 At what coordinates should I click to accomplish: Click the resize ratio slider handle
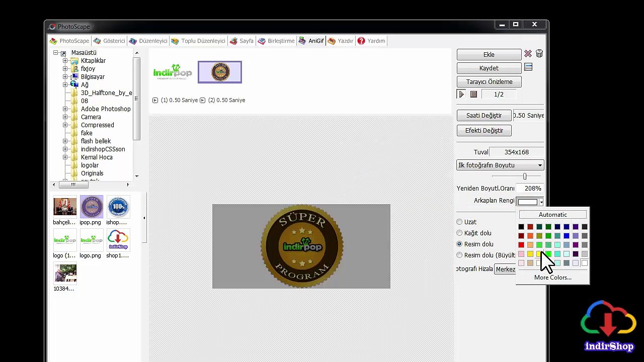525,176
